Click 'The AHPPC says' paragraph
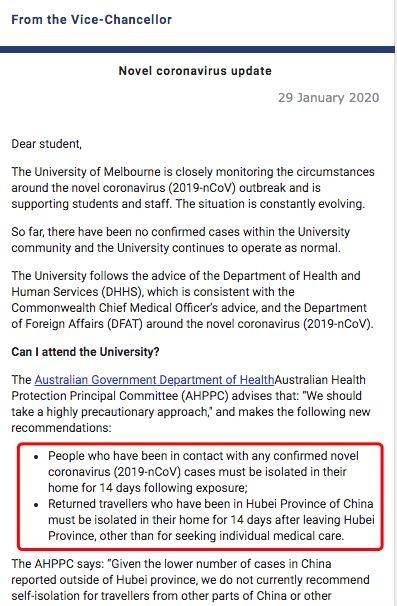This screenshot has width=397, height=606. (190, 580)
